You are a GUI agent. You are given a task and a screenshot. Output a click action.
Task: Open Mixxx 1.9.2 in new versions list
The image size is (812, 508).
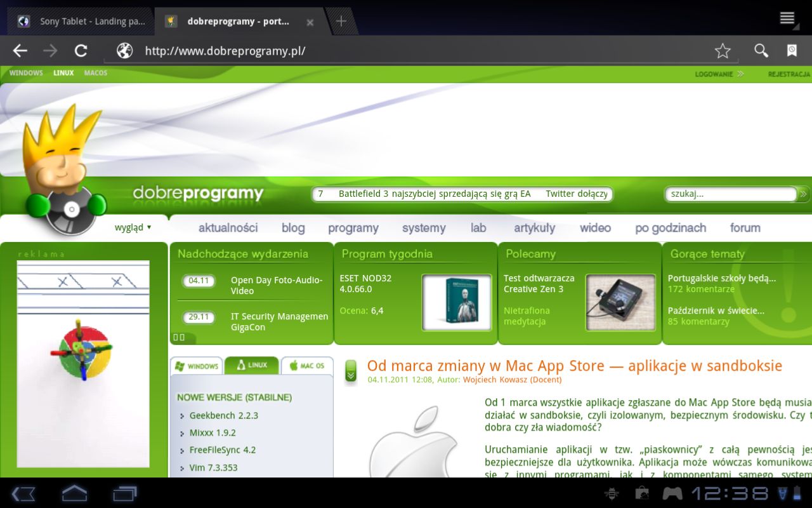[213, 433]
